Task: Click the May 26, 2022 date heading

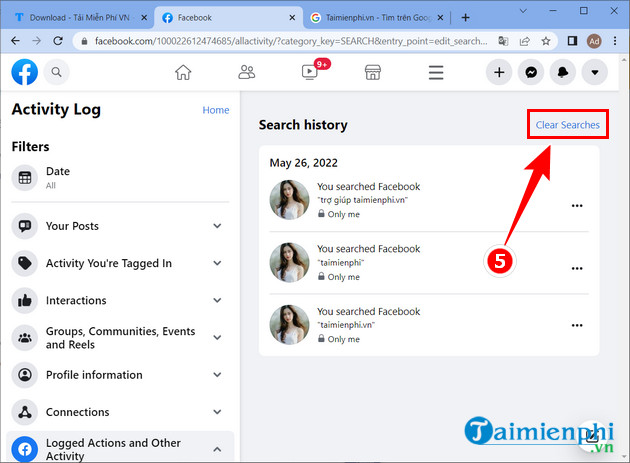Action: (x=303, y=163)
